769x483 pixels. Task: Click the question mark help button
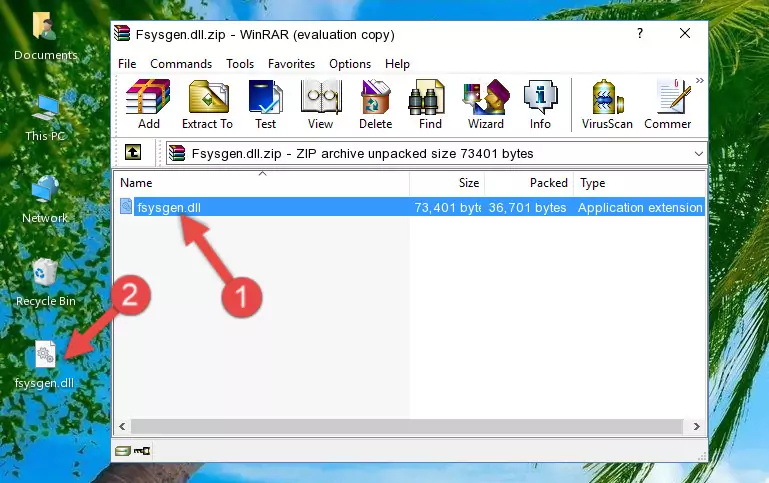coord(640,33)
